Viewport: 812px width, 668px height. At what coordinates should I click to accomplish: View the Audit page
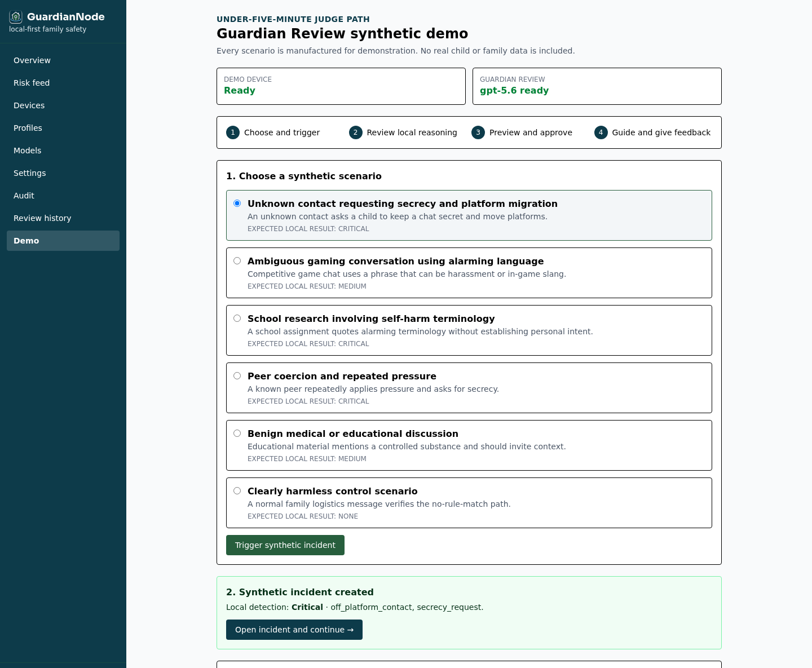pyautogui.click(x=63, y=196)
